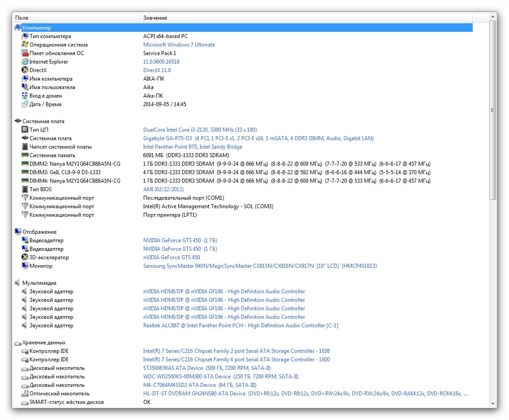Select the Компьютер section header icon
This screenshot has height=420, width=509.
[18, 28]
